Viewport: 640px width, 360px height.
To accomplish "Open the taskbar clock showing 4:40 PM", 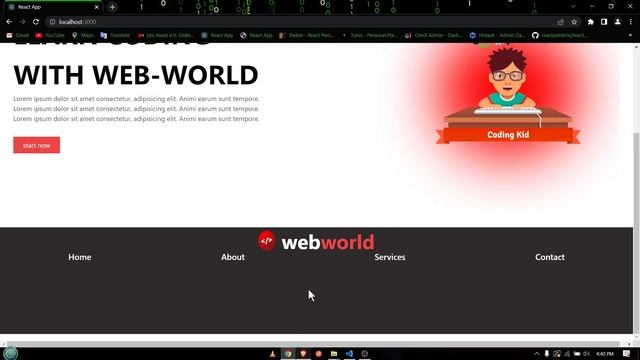I will 604,354.
